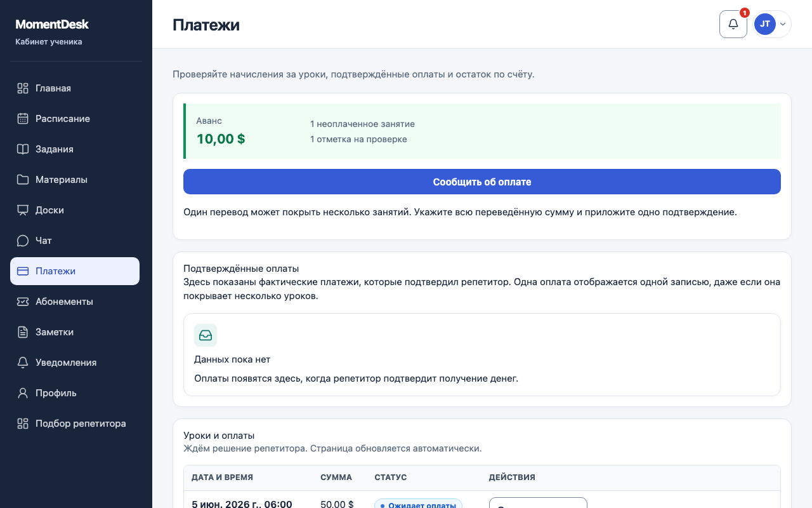Click the 50,00 $ amount cell
812x508 pixels.
click(337, 504)
